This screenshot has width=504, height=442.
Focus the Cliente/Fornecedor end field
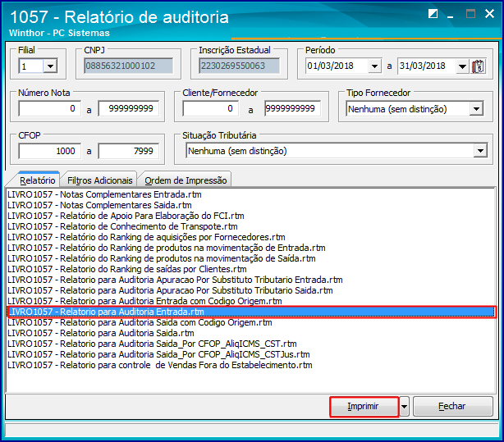[x=292, y=108]
